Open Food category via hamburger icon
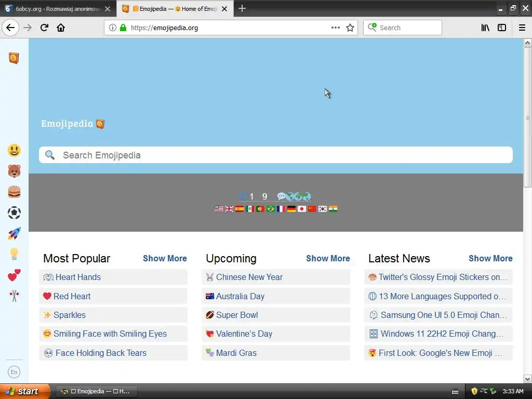Viewport: 532px width, 399px height. click(x=14, y=192)
